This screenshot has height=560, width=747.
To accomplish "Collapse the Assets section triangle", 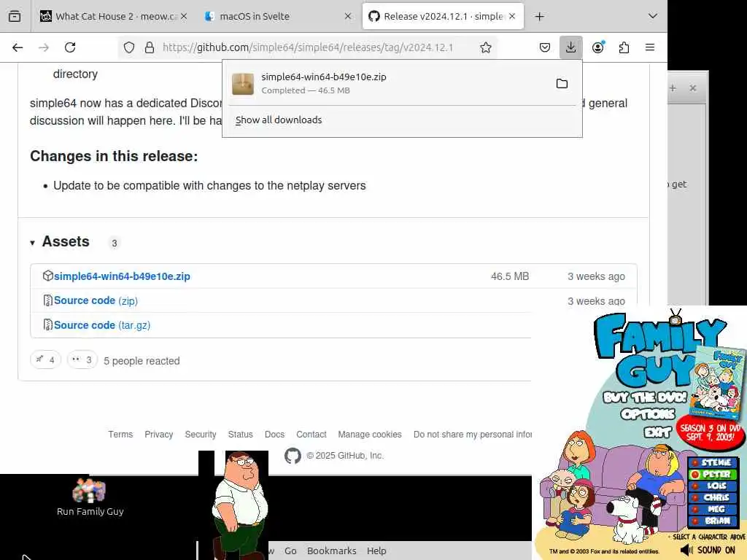I will pyautogui.click(x=32, y=243).
